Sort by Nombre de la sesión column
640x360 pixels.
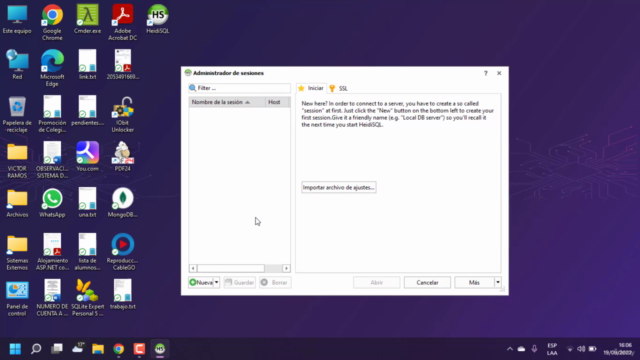tap(227, 102)
